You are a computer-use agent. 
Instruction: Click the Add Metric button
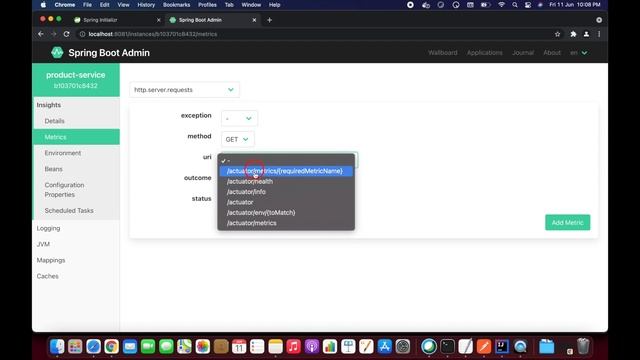pyautogui.click(x=567, y=222)
